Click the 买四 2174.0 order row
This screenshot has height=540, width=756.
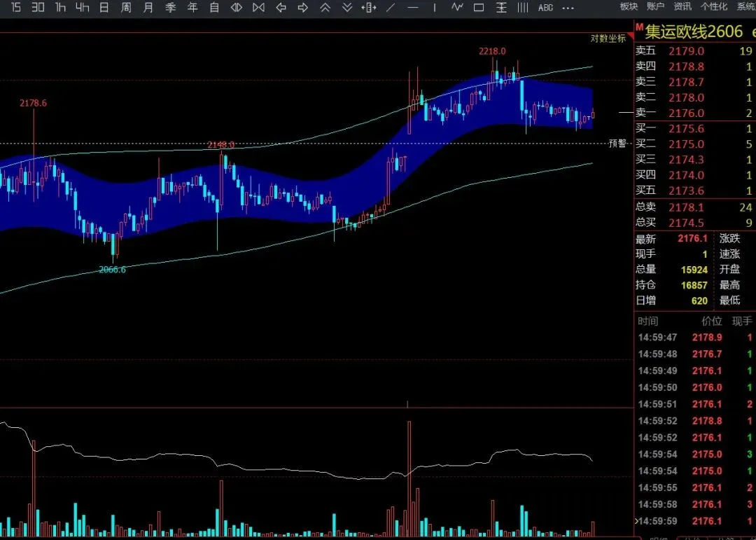(694, 175)
